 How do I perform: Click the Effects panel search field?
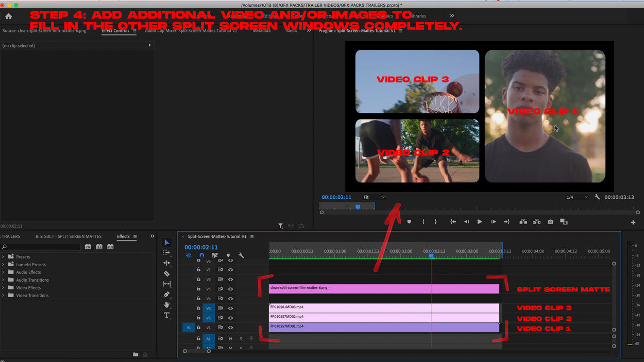(x=42, y=247)
